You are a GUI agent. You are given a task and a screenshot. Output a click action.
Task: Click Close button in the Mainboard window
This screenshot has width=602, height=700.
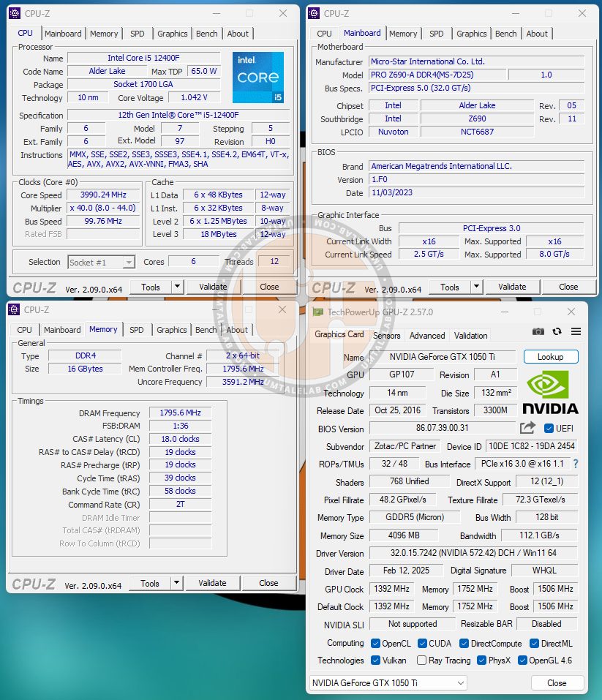click(x=568, y=287)
